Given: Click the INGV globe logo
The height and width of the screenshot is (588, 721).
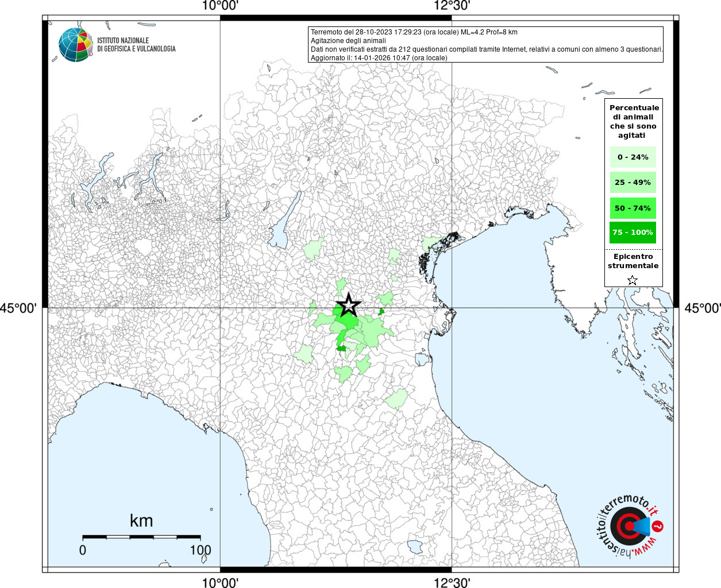Looking at the screenshot, I should [x=76, y=45].
